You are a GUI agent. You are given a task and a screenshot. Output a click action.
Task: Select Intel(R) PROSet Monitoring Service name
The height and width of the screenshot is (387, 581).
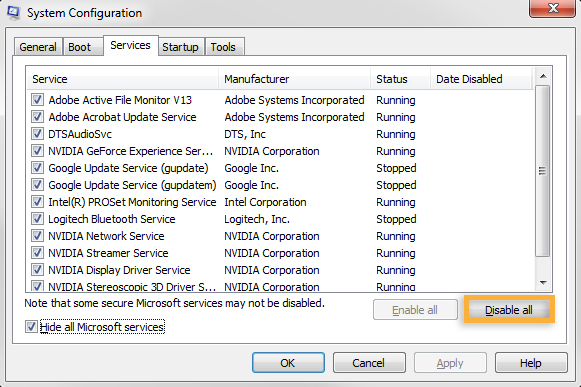132,202
